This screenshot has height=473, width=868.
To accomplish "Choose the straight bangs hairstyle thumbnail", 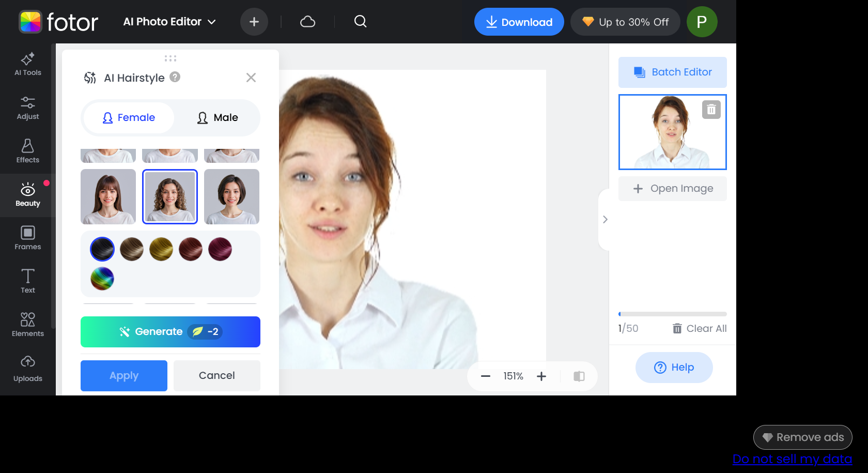I will coord(109,196).
